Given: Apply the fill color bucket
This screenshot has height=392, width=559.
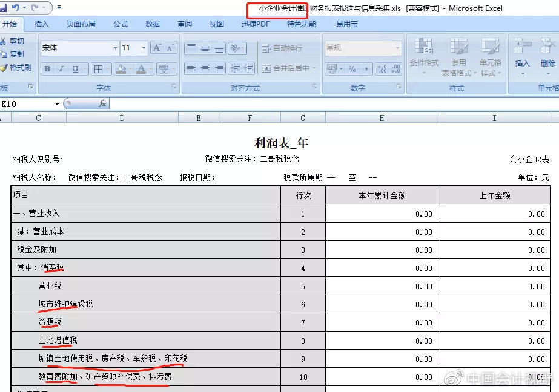Looking at the screenshot, I should click(121, 69).
